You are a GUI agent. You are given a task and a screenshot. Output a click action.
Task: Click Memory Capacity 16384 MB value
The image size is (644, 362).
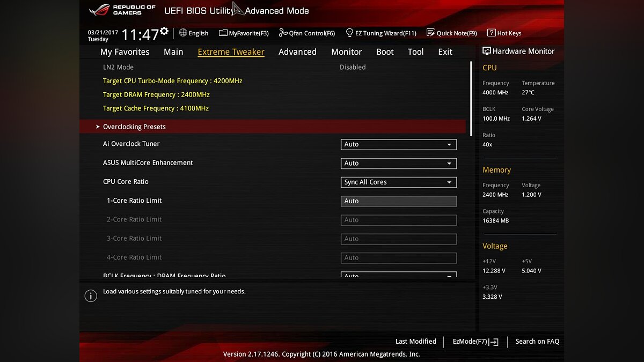pos(495,220)
